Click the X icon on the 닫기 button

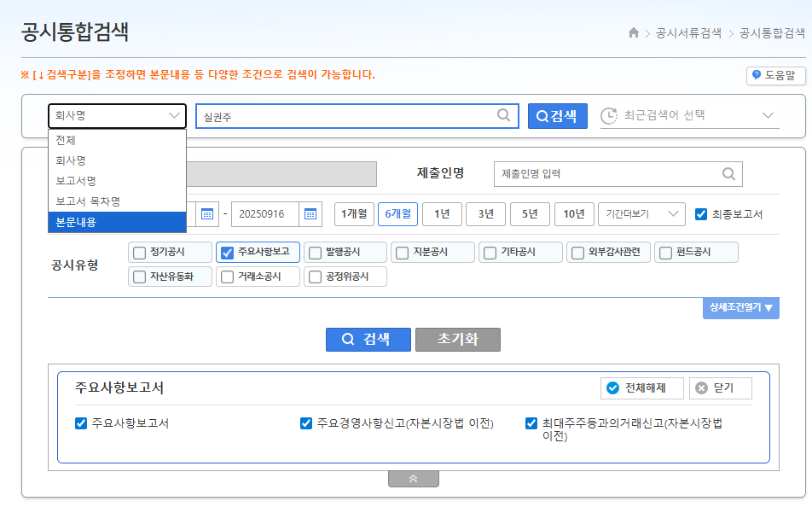(702, 388)
